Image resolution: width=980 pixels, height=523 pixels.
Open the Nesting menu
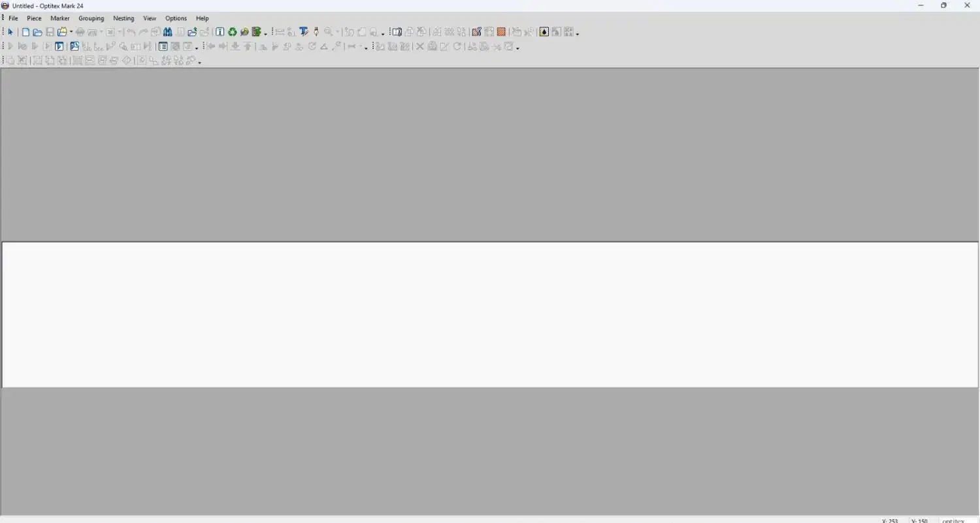[x=123, y=18]
